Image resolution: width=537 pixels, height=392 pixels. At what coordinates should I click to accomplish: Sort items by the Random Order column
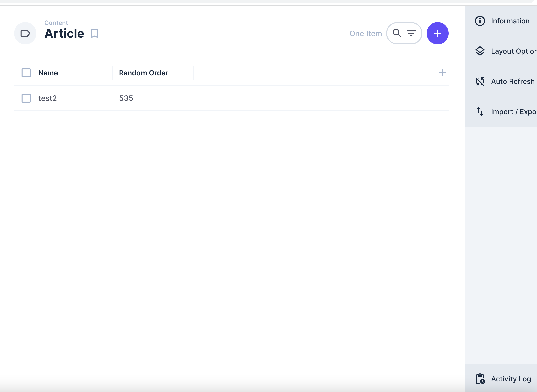click(x=143, y=73)
